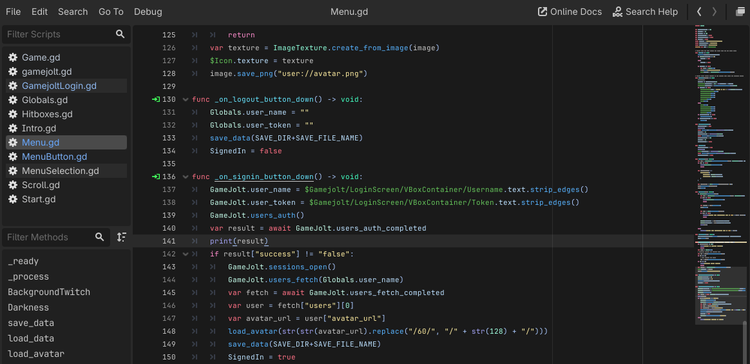
Task: Open the GamejoltLogin.gd script
Action: [66, 86]
